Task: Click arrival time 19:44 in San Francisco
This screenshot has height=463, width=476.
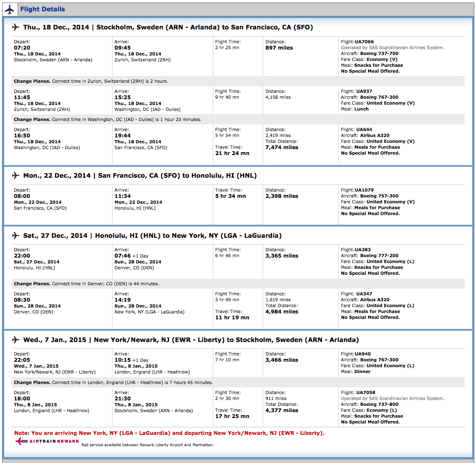Action: tap(123, 136)
